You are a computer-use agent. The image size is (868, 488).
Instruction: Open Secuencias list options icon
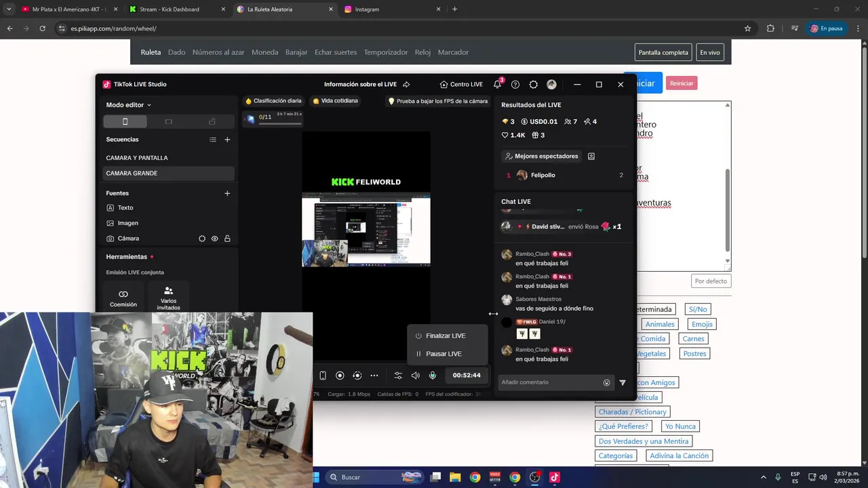(213, 140)
